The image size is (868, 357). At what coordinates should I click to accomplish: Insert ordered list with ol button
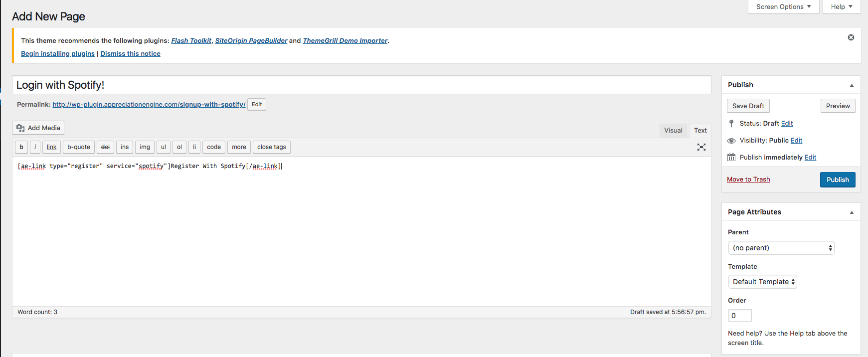[179, 147]
